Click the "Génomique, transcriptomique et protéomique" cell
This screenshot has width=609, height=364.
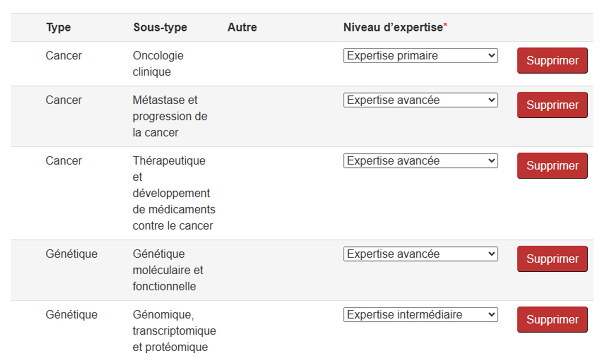pos(174,331)
